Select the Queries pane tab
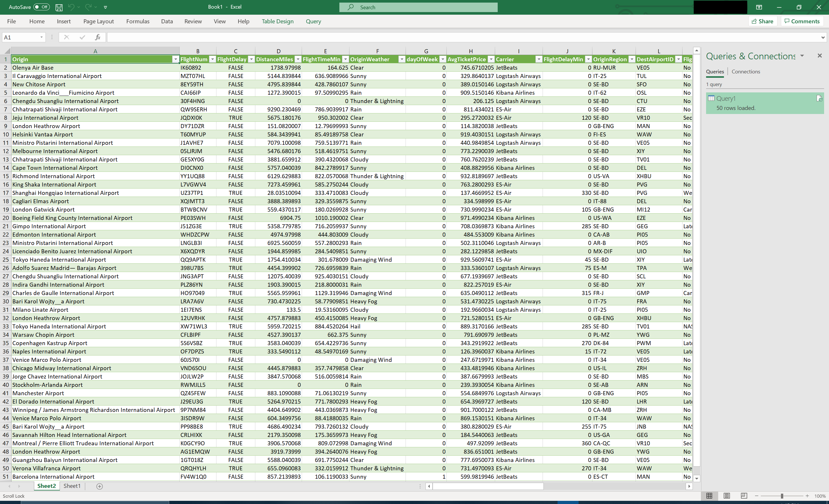This screenshot has height=504, width=829. coord(715,72)
